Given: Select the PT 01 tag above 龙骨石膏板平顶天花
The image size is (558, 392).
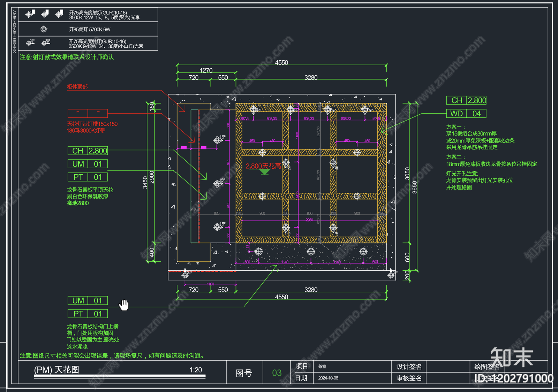Looking at the screenshot, I should tap(88, 177).
